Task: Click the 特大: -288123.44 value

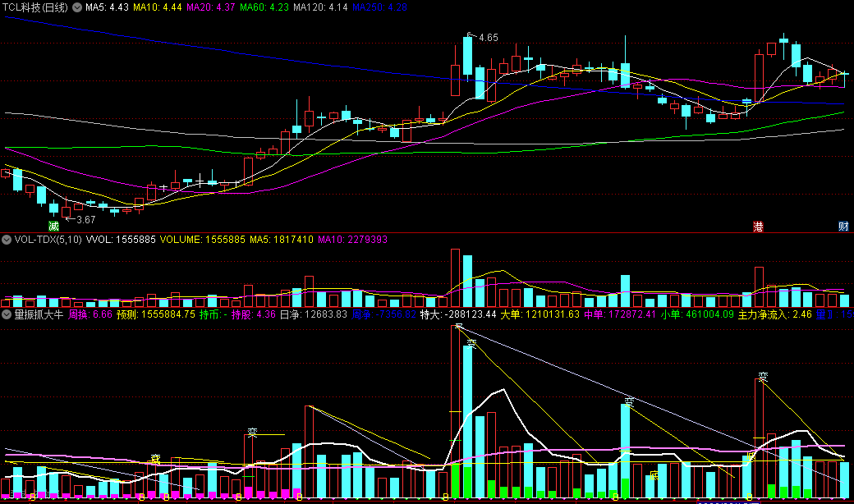Action: [458, 314]
